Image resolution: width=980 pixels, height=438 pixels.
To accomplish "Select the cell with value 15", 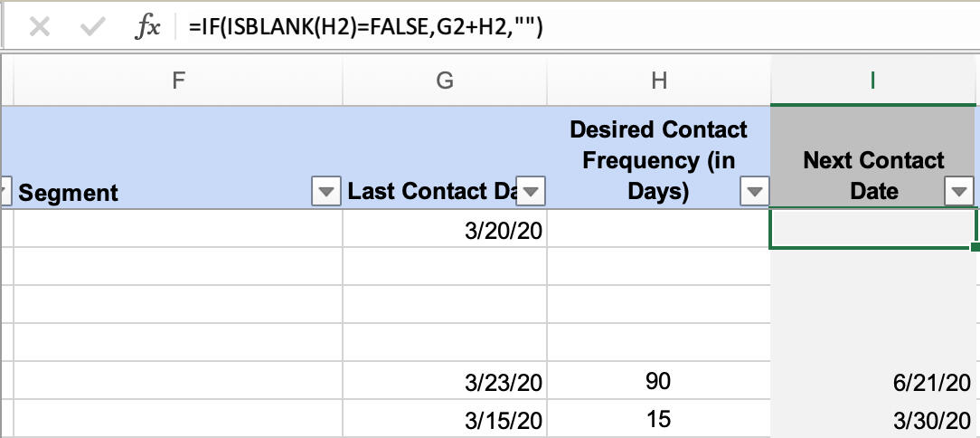I will click(x=658, y=421).
